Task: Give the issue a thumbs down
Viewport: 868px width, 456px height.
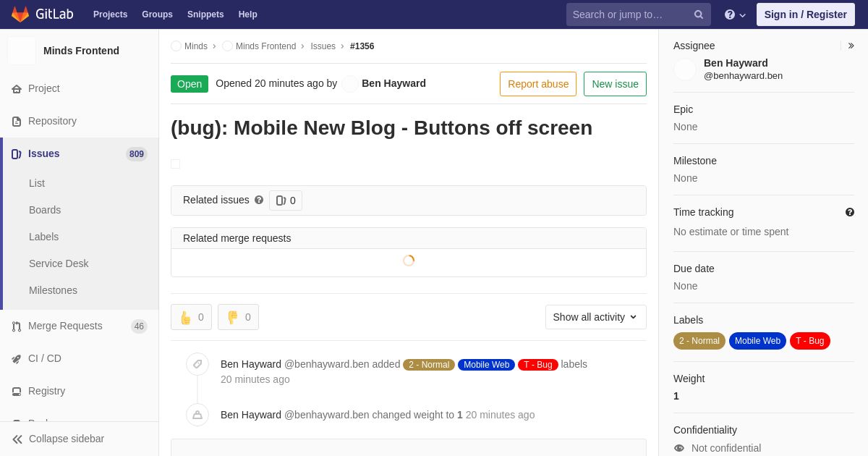Action: (x=238, y=317)
